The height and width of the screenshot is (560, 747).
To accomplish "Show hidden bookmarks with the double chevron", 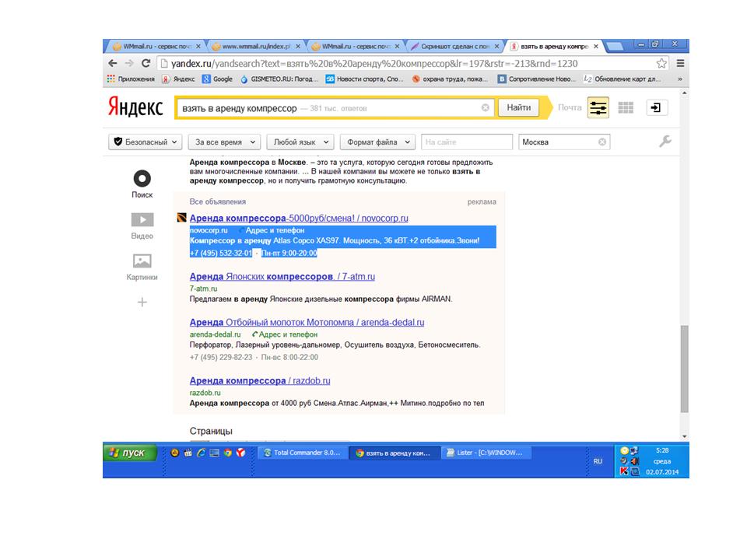I will click(x=680, y=79).
